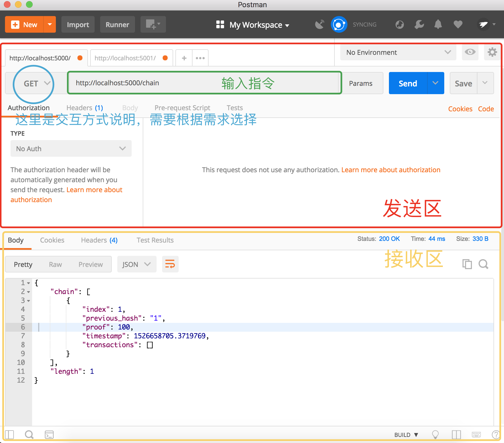This screenshot has height=443, width=504.
Task: Select the response Body tab
Action: (x=16, y=240)
